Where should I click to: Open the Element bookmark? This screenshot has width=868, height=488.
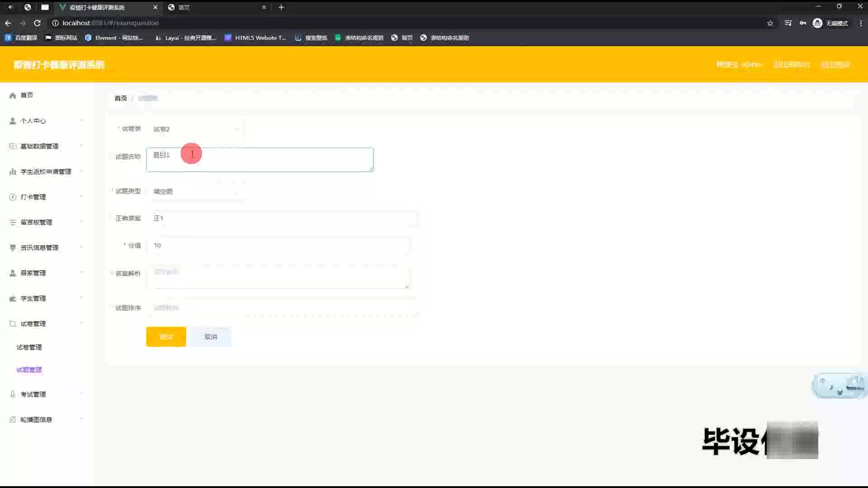click(x=114, y=38)
